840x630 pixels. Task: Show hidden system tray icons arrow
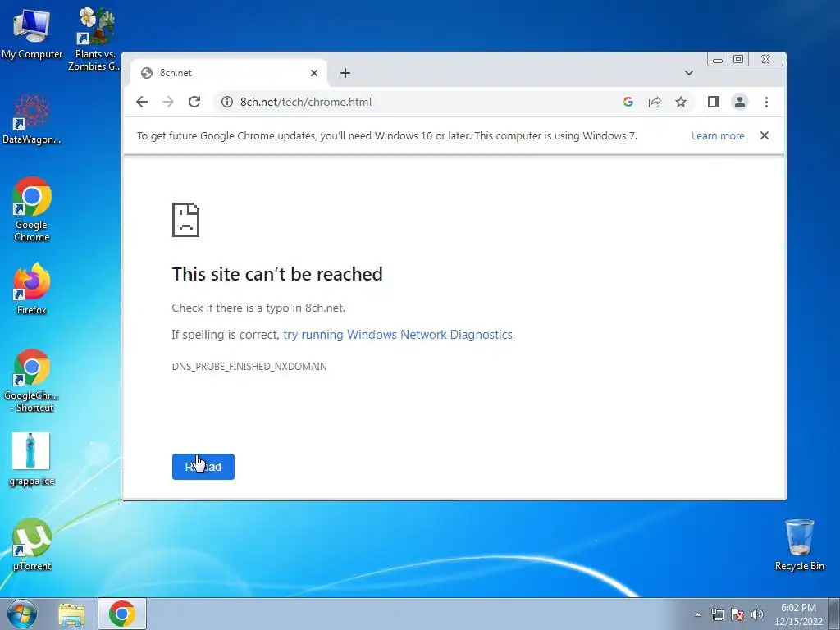[x=697, y=614]
